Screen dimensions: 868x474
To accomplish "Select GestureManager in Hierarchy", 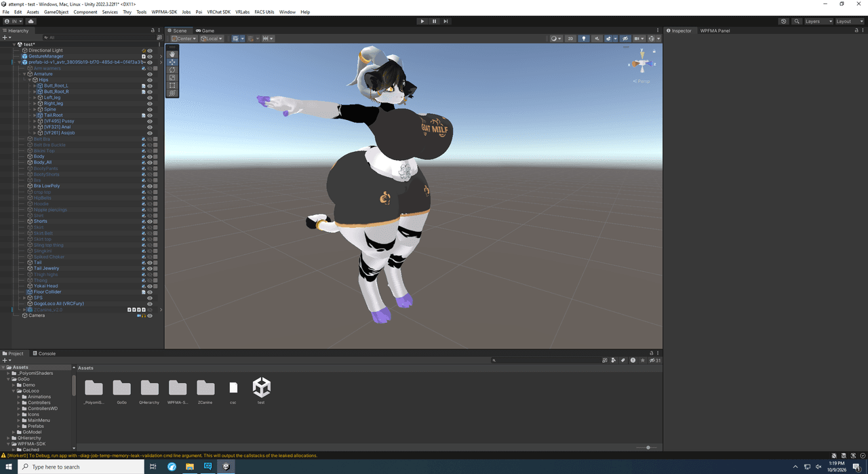I will [45, 56].
